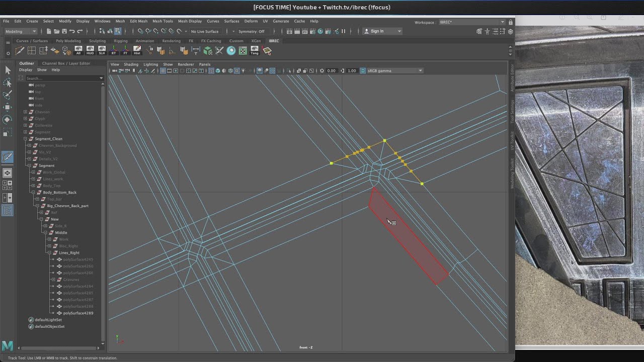Open the Mesh Tools menu
The width and height of the screenshot is (644, 362).
pyautogui.click(x=163, y=21)
